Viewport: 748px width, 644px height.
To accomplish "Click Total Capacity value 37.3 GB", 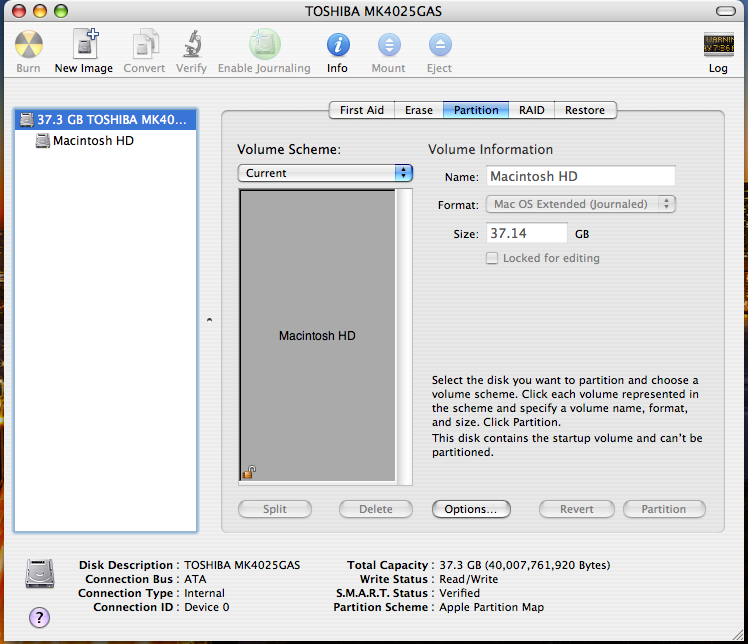I will (524, 565).
